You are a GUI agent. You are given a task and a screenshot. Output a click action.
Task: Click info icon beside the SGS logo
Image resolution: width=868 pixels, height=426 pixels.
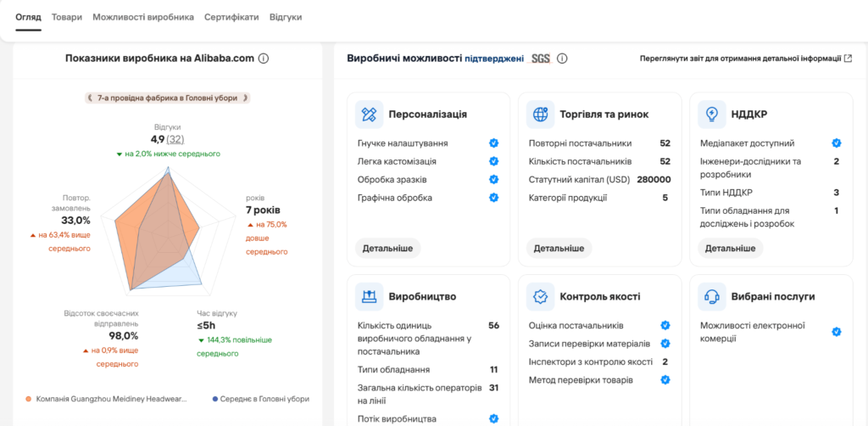(562, 59)
